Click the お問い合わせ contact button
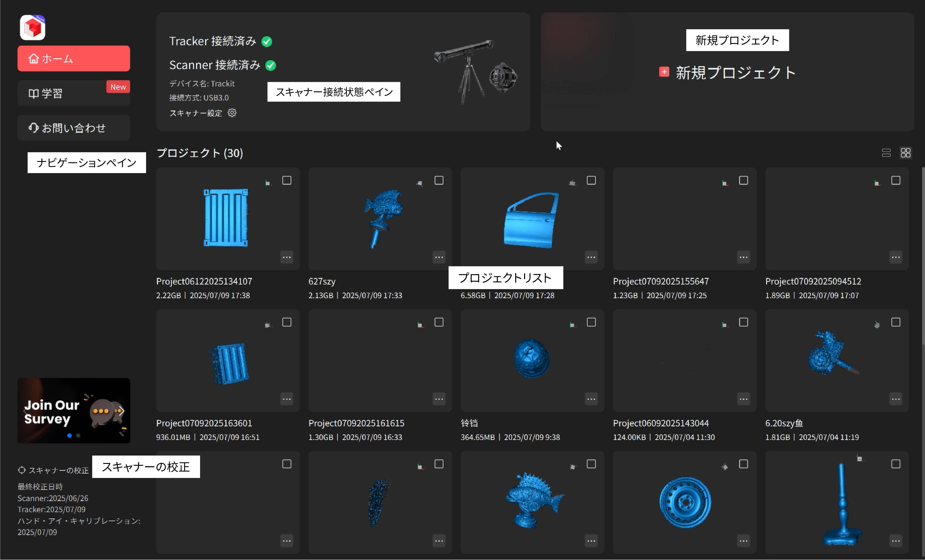 click(74, 128)
